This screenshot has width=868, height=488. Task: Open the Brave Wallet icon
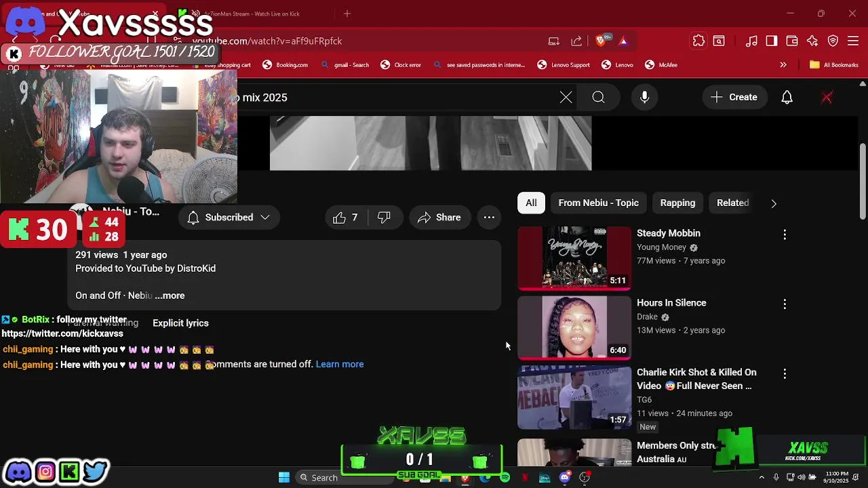792,41
